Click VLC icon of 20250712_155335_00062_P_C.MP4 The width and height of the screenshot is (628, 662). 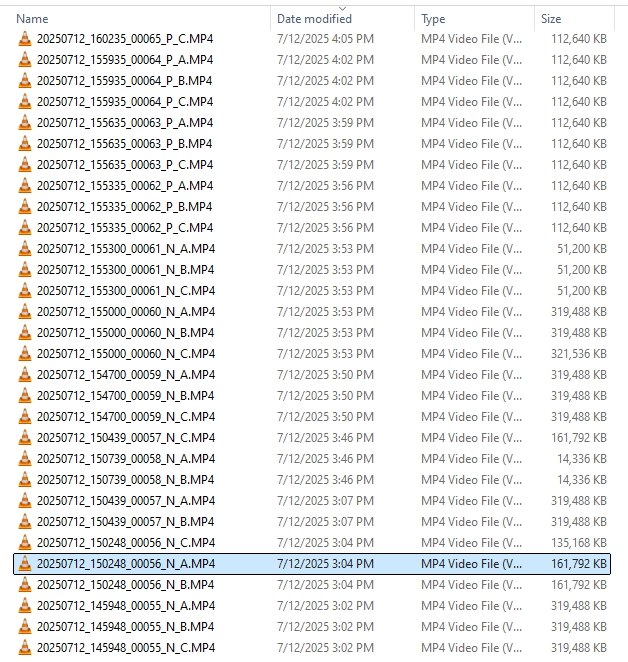25,228
